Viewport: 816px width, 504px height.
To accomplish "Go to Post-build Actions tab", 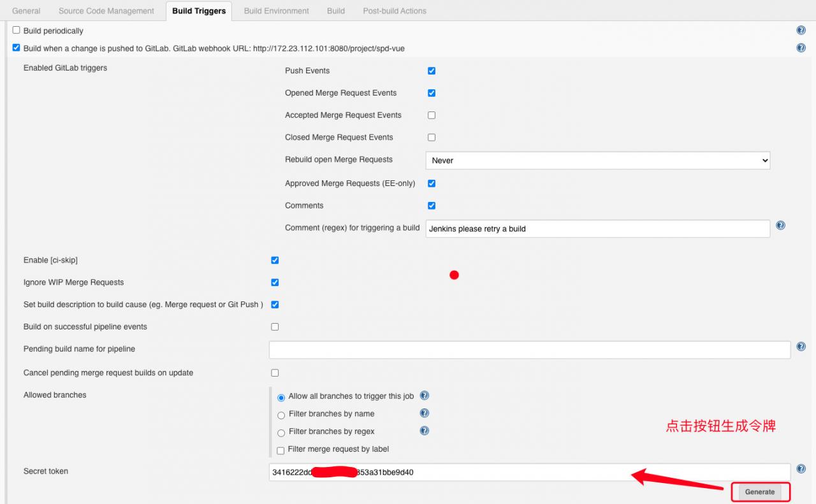I will [395, 11].
